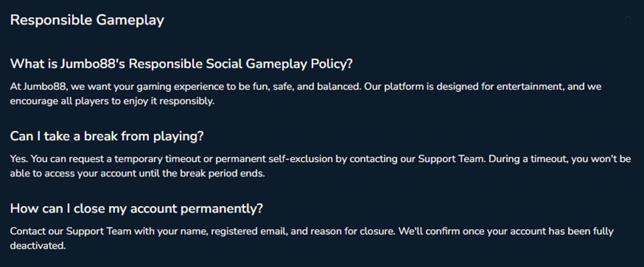
Task: Select the Jumbo88's Responsible Social Gameplay Policy question
Action: (181, 64)
